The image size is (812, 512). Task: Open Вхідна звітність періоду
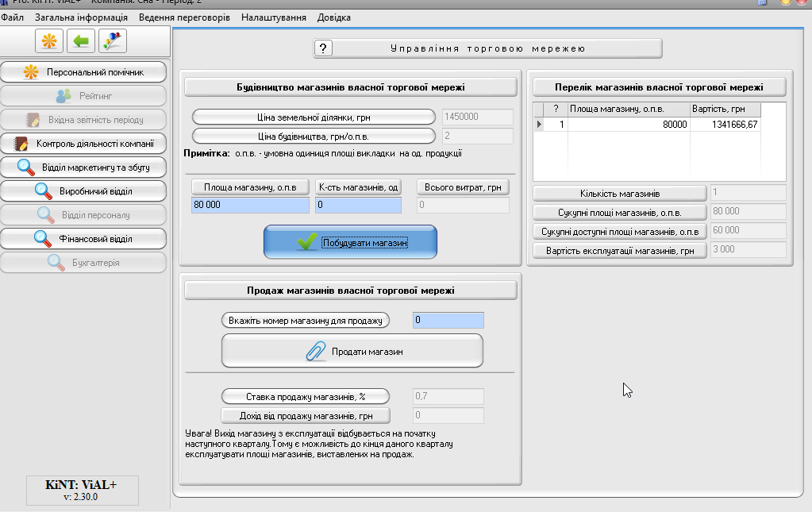83,120
